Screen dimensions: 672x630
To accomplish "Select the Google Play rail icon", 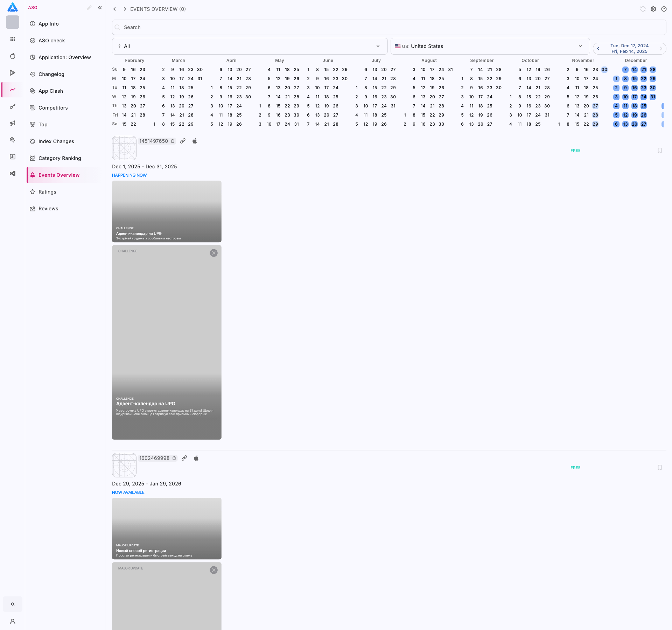I will click(x=13, y=73).
